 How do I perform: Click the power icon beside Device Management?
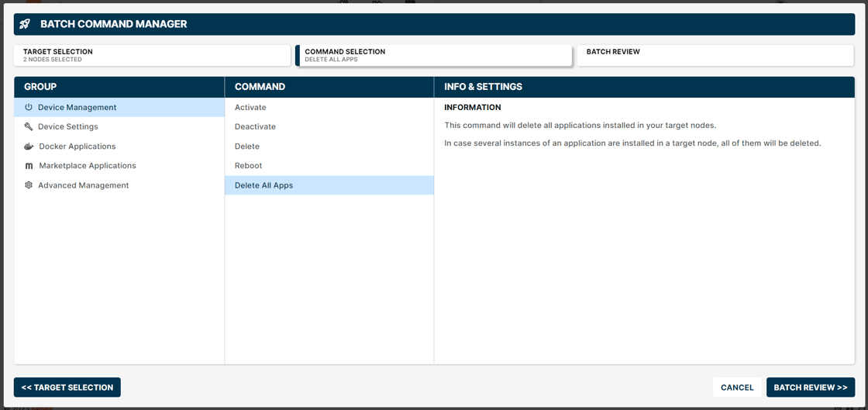29,107
